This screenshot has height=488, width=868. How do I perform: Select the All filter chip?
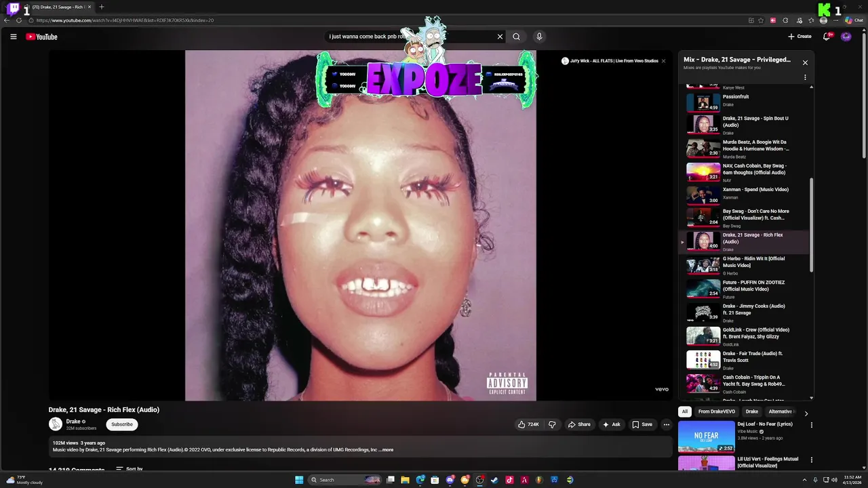tap(685, 411)
